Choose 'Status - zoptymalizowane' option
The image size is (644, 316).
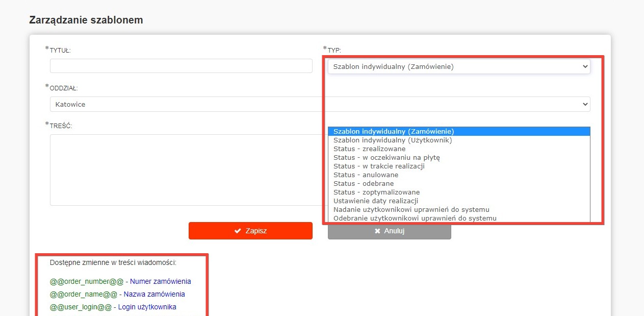pos(376,192)
